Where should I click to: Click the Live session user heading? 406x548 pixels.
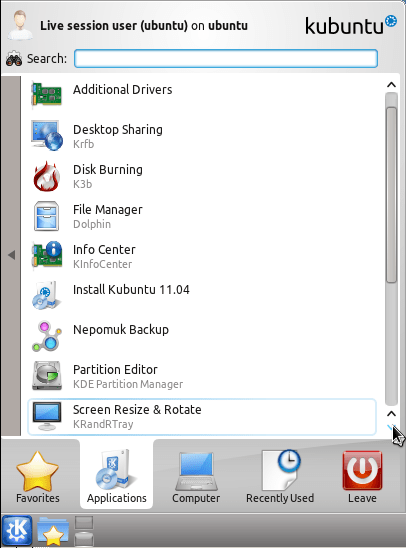tap(144, 26)
